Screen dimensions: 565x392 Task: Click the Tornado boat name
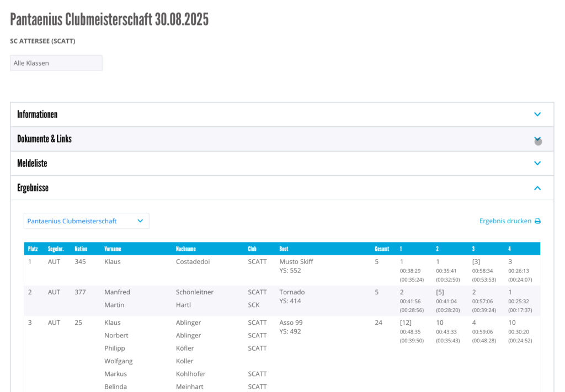(292, 292)
